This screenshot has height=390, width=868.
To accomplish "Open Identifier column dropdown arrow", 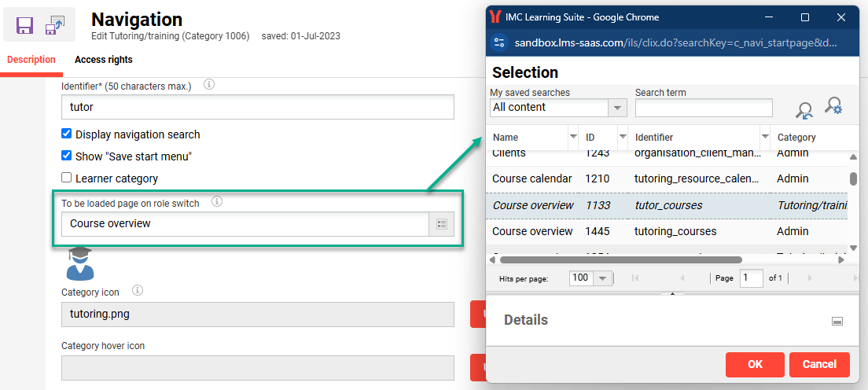I will click(x=765, y=137).
